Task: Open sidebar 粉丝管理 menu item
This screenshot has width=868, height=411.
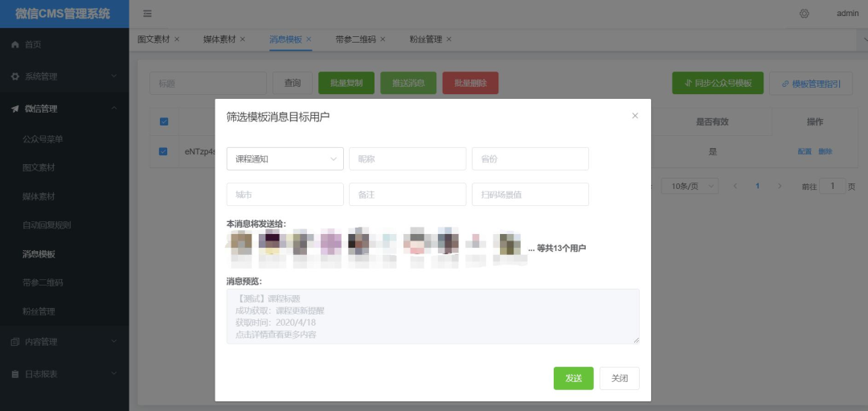Action: click(64, 311)
